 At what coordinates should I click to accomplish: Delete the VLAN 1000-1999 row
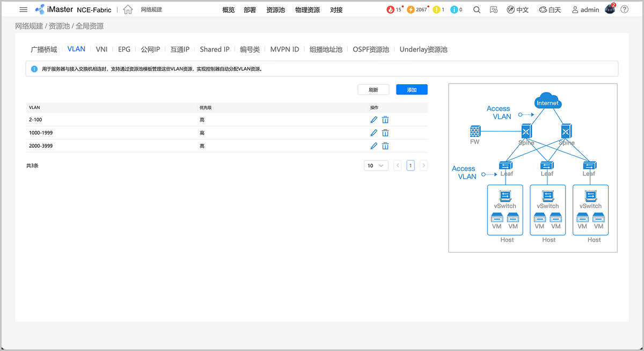[385, 133]
